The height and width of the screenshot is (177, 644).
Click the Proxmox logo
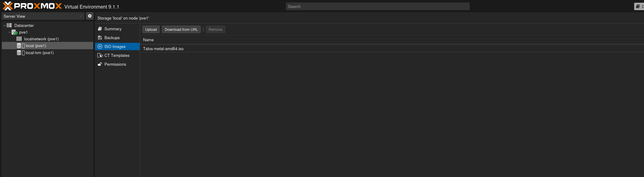click(x=32, y=6)
